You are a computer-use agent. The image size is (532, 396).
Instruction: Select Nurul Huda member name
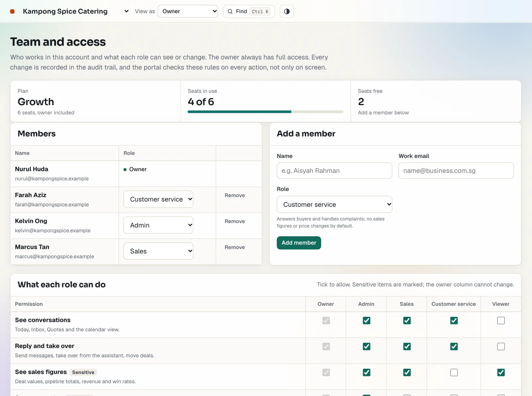(32, 169)
